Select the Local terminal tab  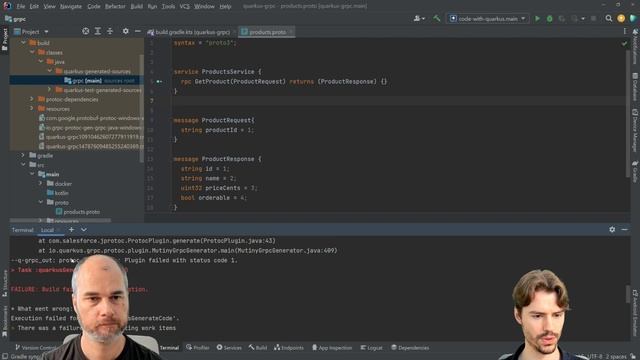[47, 230]
